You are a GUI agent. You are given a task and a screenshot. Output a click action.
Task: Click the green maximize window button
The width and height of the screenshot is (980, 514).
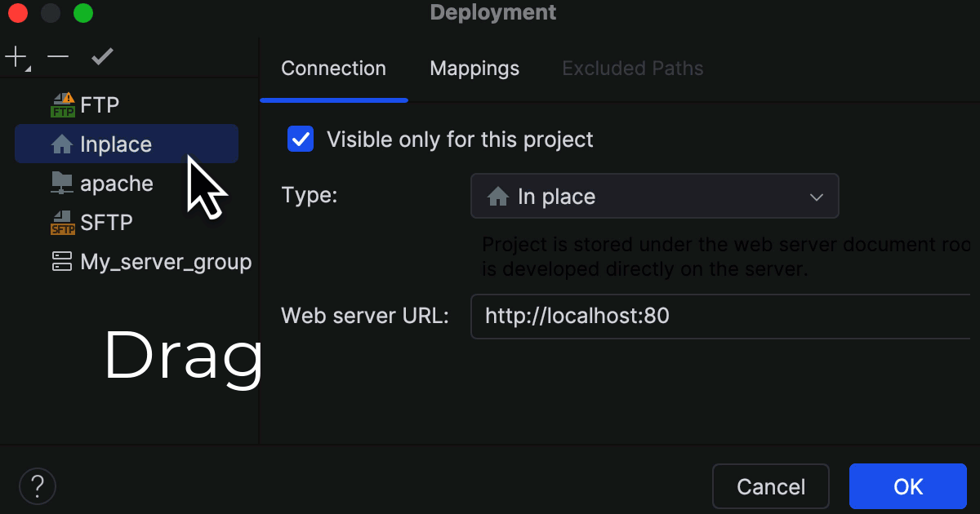pyautogui.click(x=83, y=13)
